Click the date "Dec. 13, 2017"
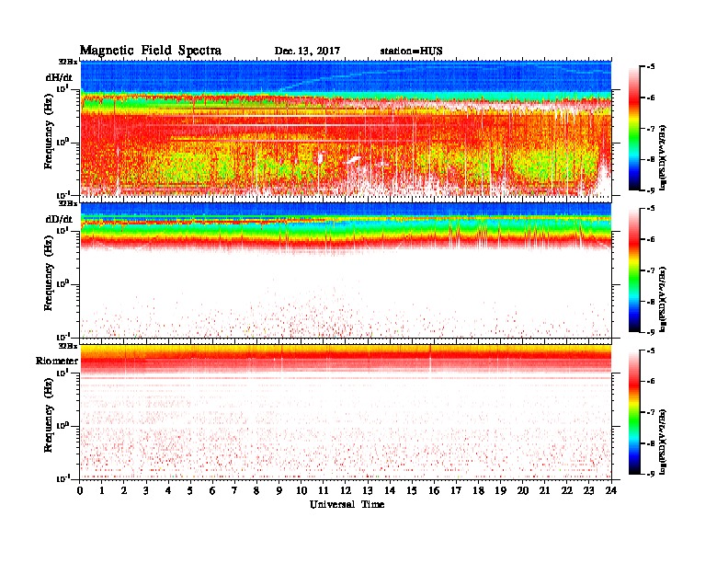The height and width of the screenshot is (563, 728). 307,51
